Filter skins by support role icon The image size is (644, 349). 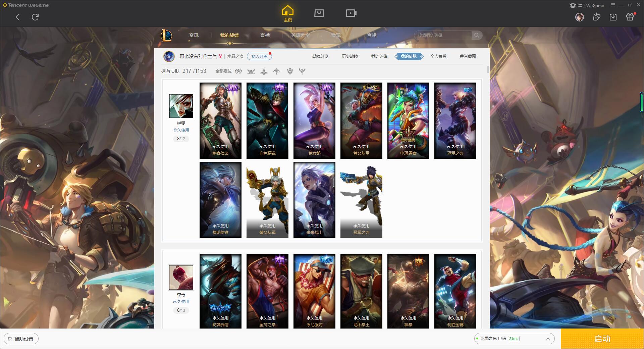(x=302, y=71)
